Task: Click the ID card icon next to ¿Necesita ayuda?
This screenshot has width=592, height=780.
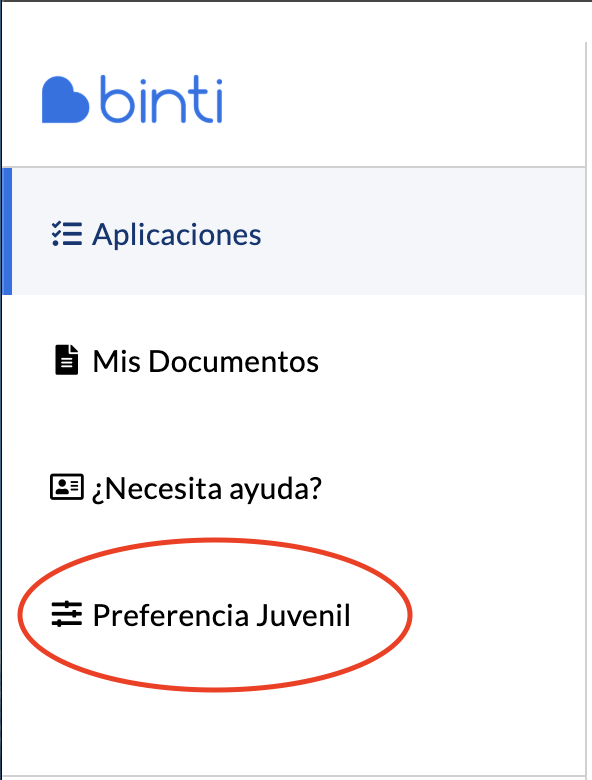Action: click(67, 487)
